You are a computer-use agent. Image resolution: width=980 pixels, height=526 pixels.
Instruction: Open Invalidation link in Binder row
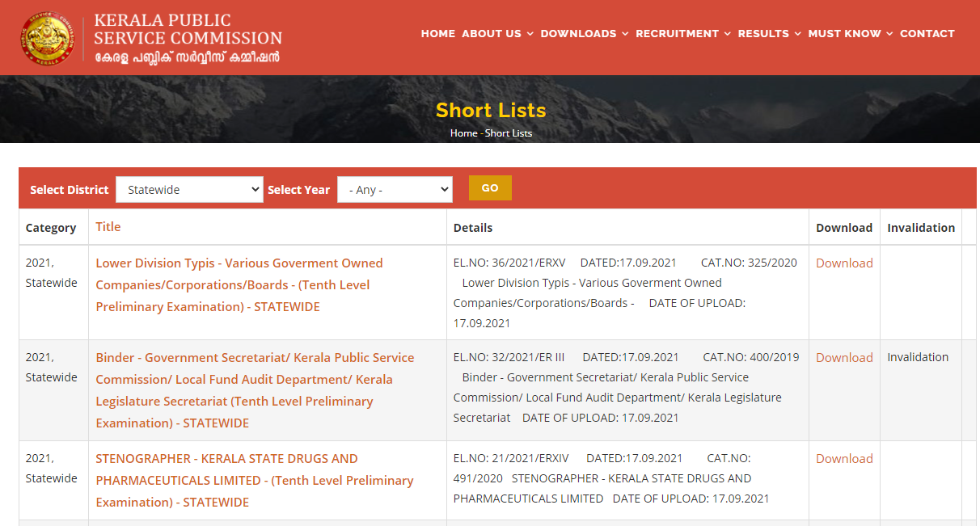coord(918,357)
